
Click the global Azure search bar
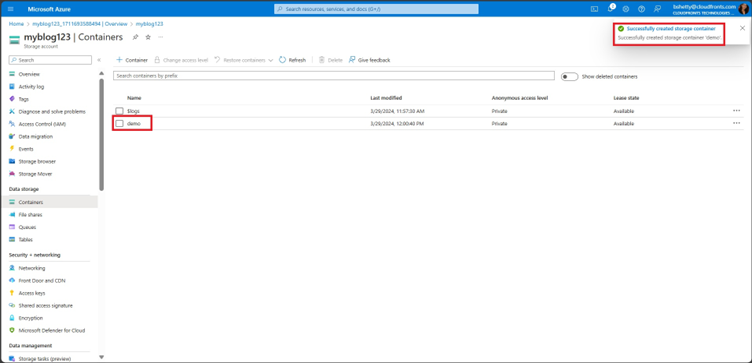pos(376,9)
